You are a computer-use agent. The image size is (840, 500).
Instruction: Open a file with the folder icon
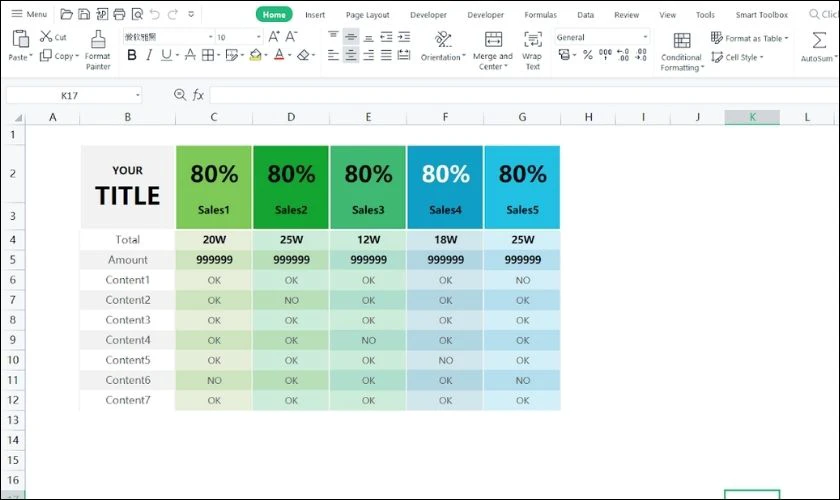tap(66, 14)
